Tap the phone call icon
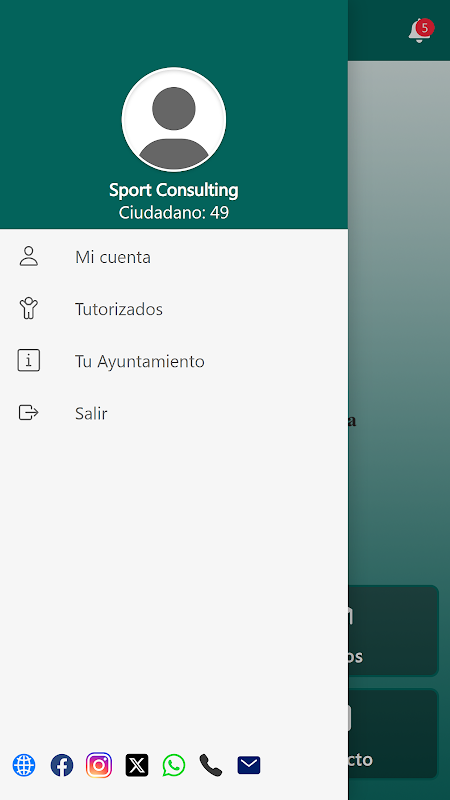450x800 pixels. click(x=211, y=765)
